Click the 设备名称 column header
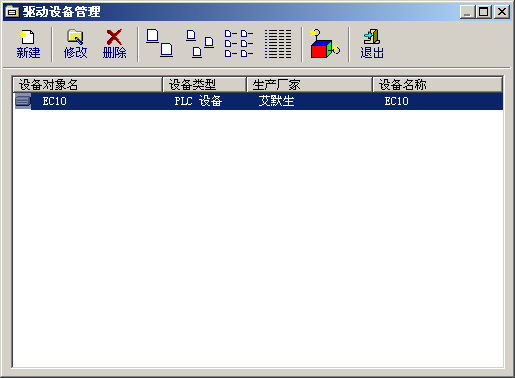 coord(437,85)
